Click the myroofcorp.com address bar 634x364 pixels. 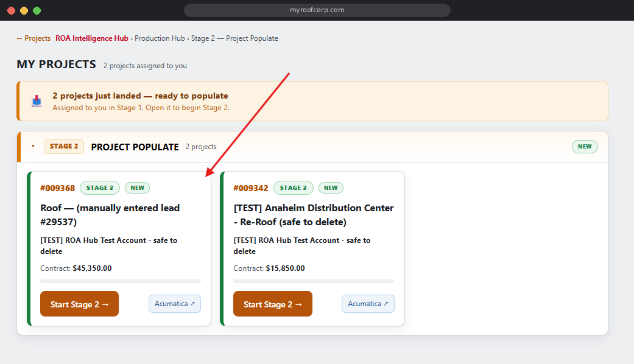coord(317,10)
